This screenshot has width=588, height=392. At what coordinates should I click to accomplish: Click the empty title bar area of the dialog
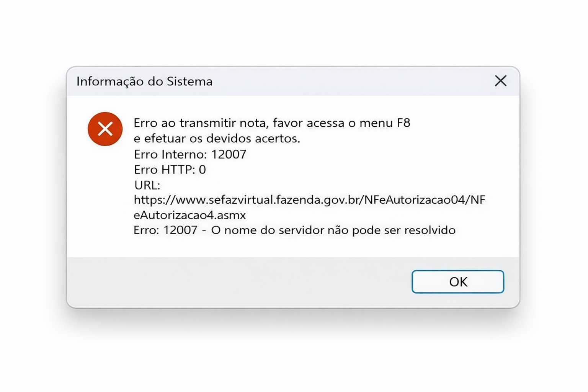pos(345,81)
